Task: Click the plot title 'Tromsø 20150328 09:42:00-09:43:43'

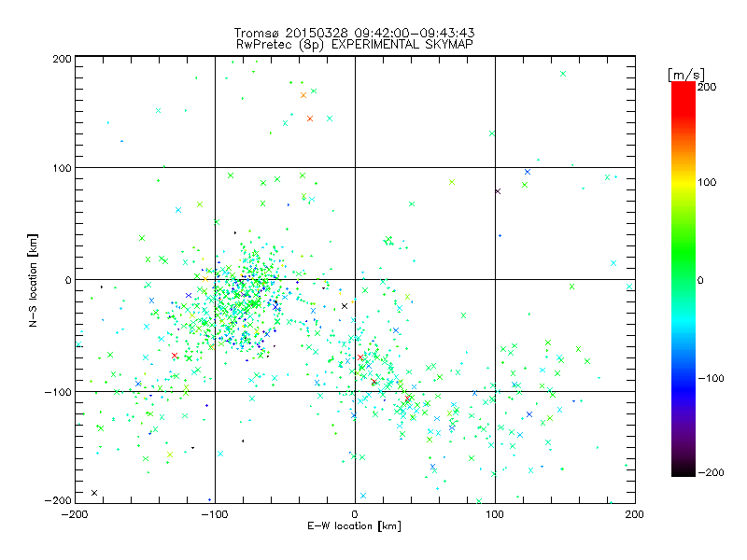Action: pyautogui.click(x=354, y=33)
